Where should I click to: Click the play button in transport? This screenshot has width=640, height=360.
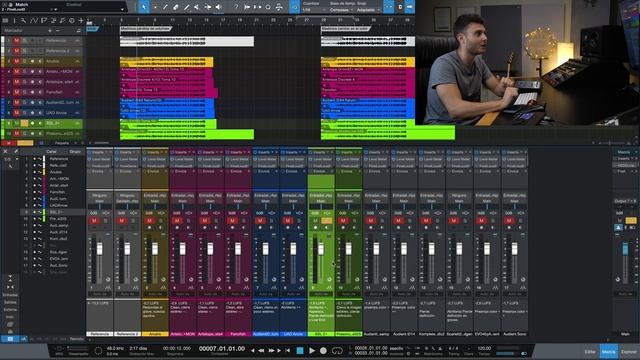(x=312, y=351)
